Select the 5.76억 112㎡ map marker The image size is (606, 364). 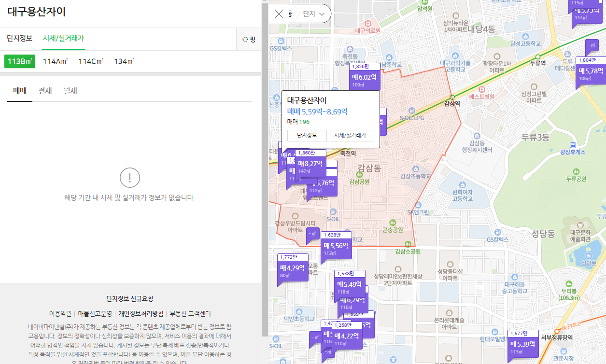[322, 185]
